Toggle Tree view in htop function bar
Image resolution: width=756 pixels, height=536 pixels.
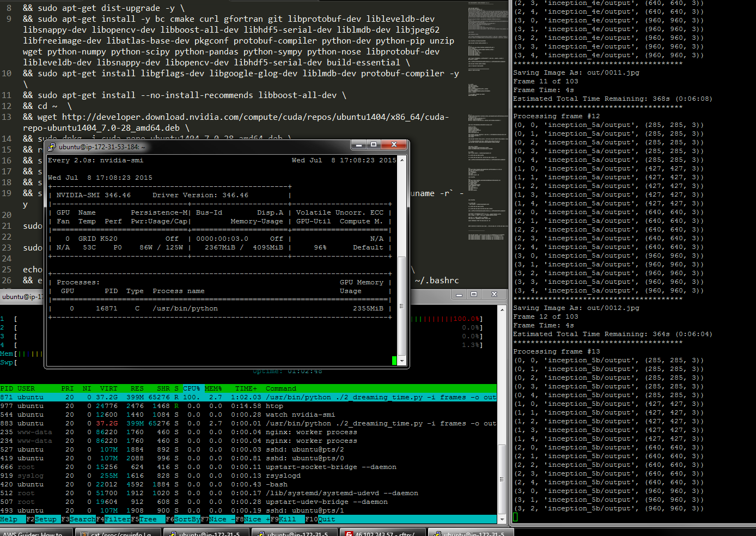[148, 519]
